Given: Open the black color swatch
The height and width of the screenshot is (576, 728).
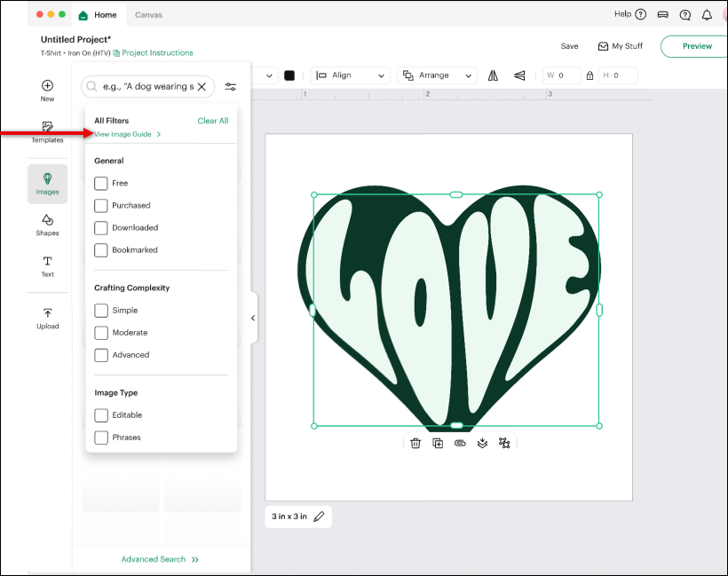Looking at the screenshot, I should point(289,75).
